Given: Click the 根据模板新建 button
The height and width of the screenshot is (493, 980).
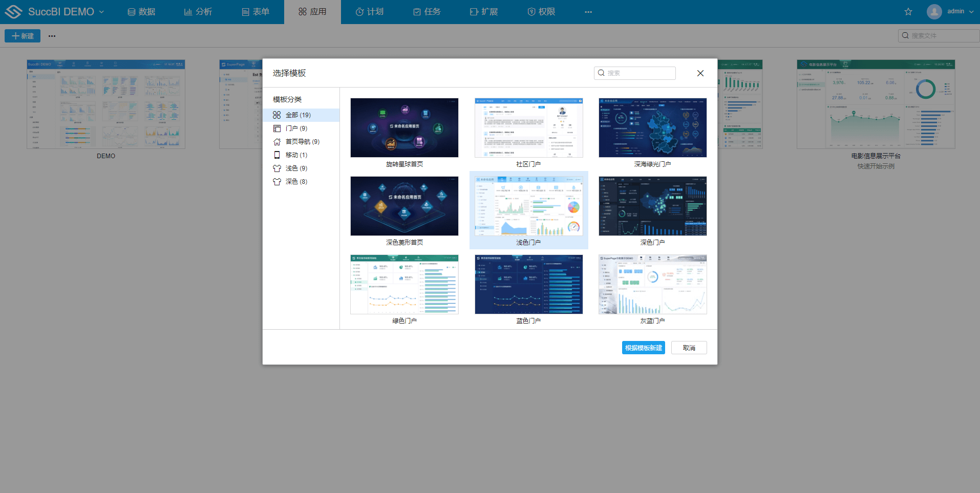Looking at the screenshot, I should [643, 348].
